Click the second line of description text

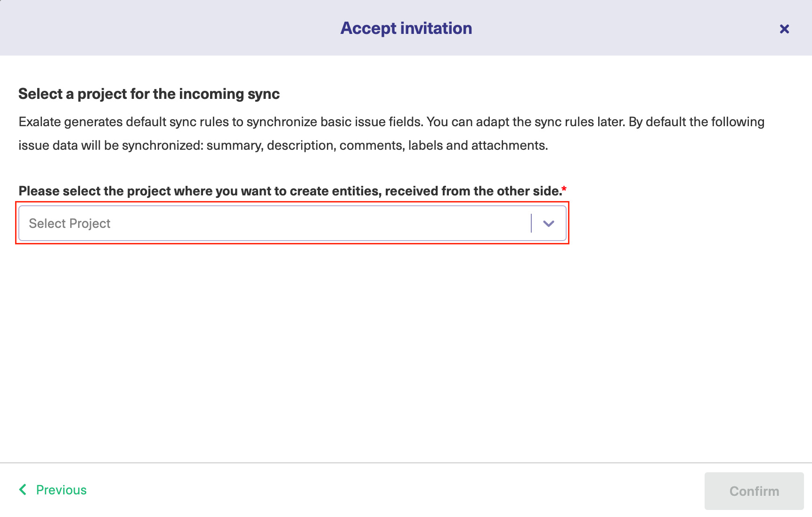pos(283,145)
